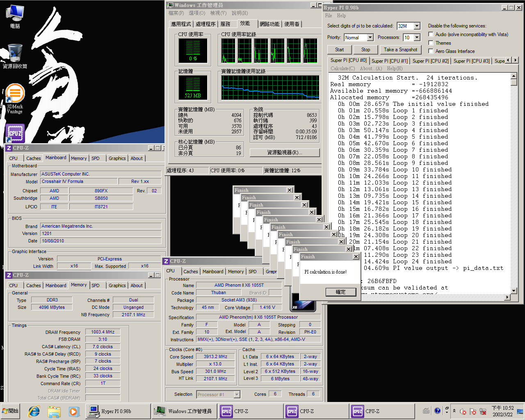Screen dimensions: 525x420
Task: Select the Super PI [CPU #2] tab
Action: tap(431, 61)
